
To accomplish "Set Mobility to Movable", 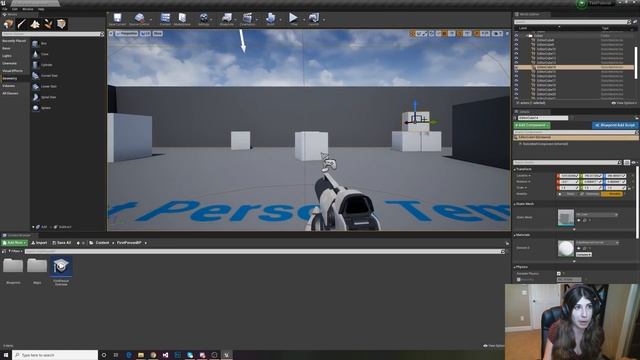I will [x=612, y=194].
